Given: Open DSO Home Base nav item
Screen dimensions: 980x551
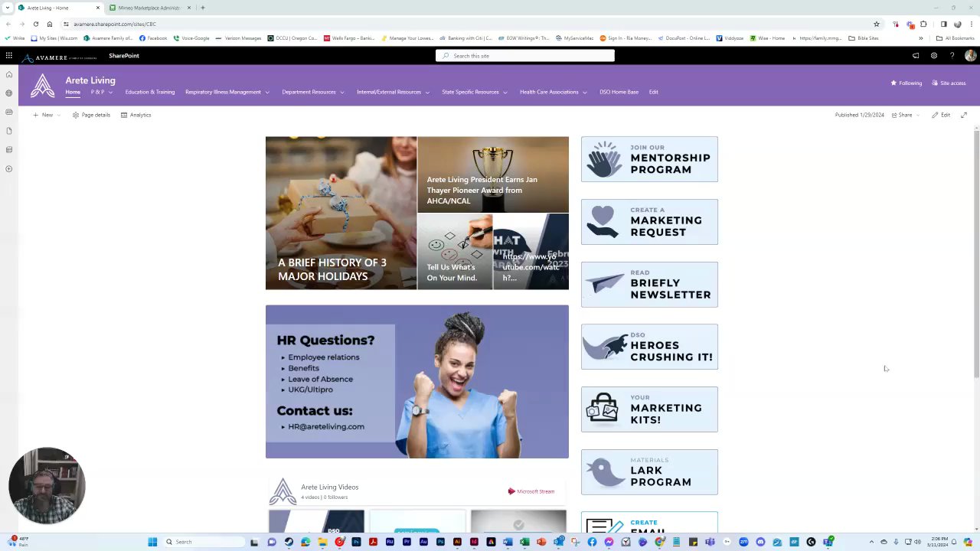Looking at the screenshot, I should click(x=619, y=92).
